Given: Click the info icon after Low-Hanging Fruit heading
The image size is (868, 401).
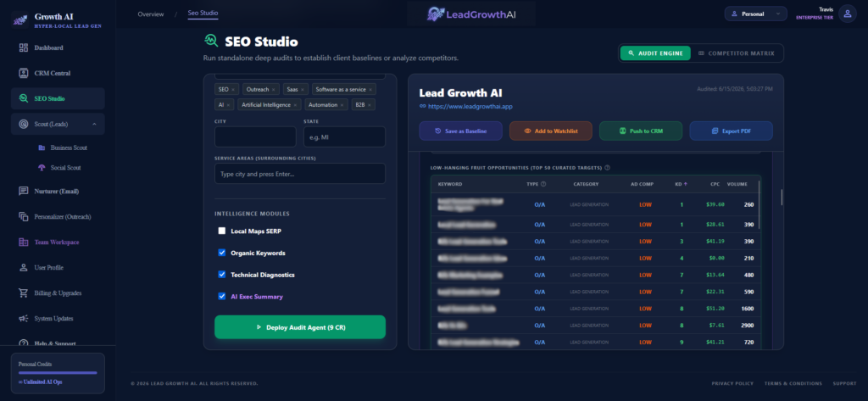Looking at the screenshot, I should (x=607, y=168).
